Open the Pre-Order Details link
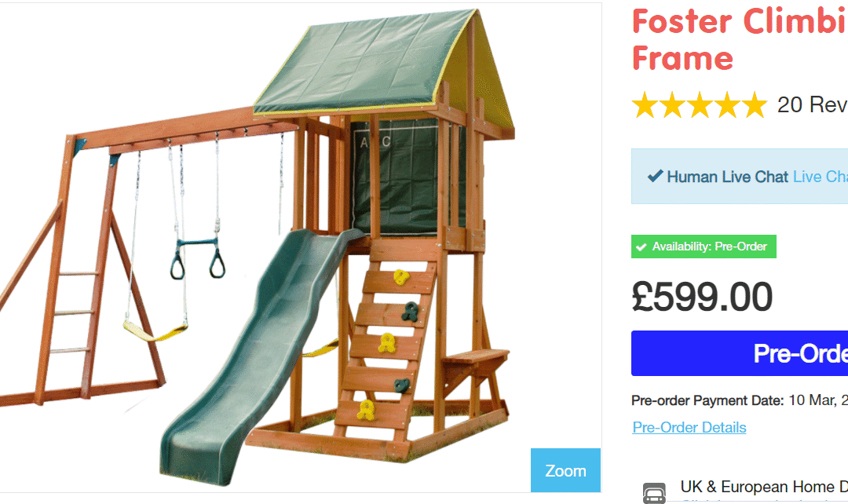This screenshot has width=848, height=504. click(x=689, y=427)
